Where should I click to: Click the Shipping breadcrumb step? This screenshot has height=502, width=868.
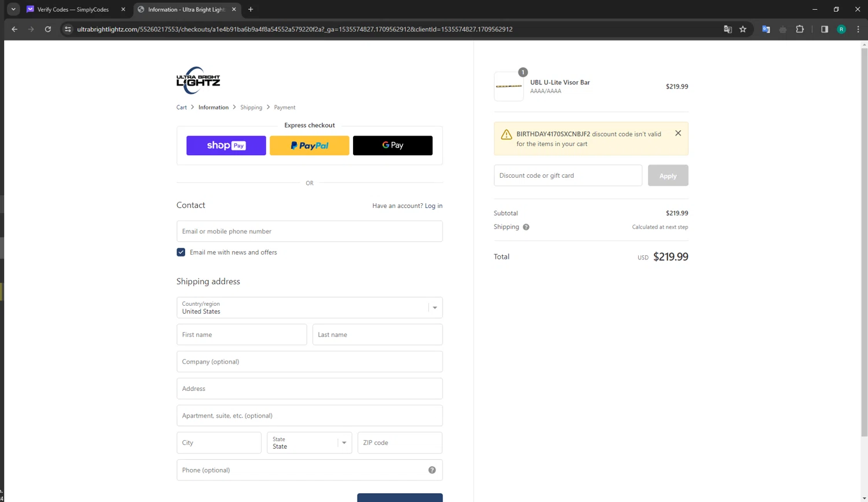251,107
